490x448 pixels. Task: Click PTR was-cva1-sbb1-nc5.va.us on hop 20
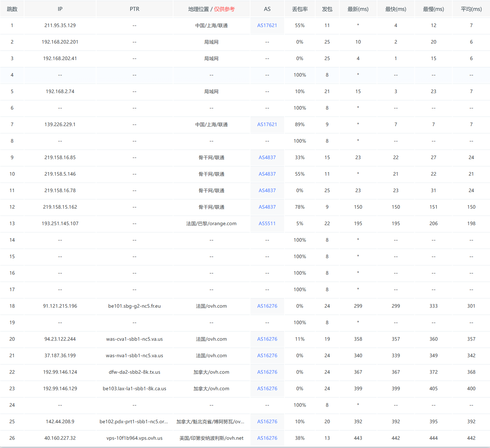tap(134, 339)
